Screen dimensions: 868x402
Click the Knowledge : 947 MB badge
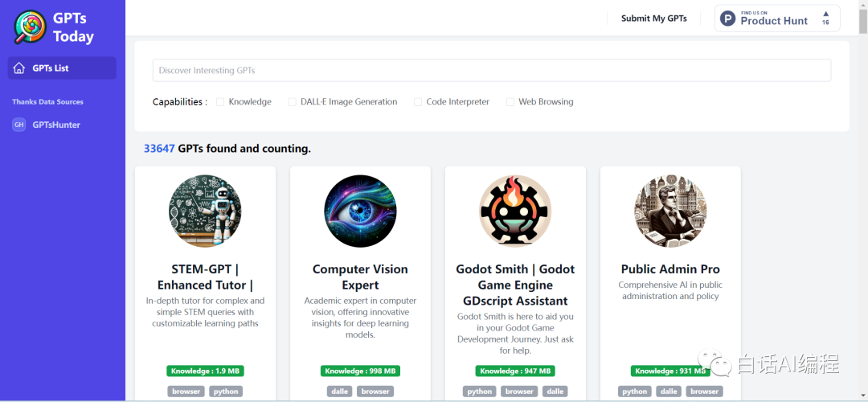[515, 371]
